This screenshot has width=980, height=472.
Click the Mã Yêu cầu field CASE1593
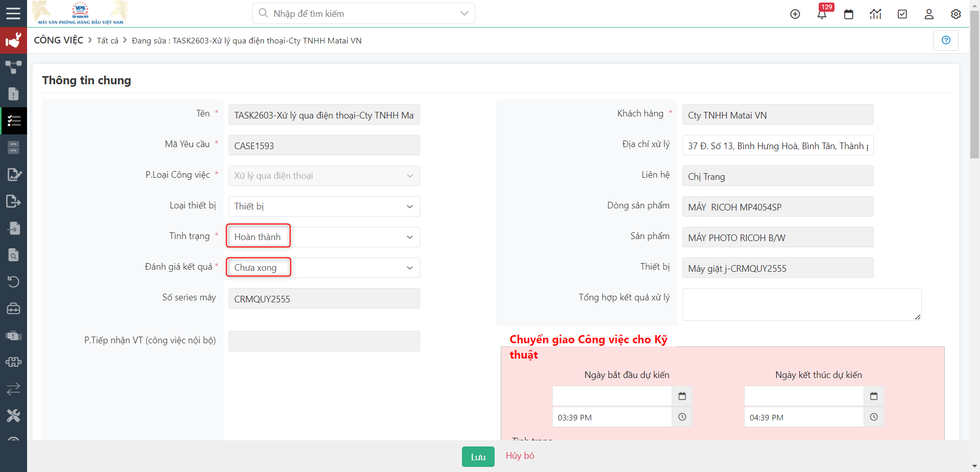pos(324,146)
